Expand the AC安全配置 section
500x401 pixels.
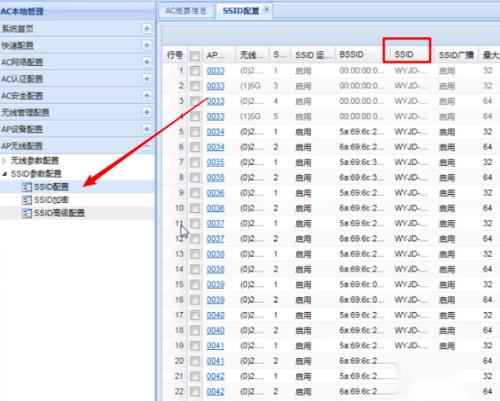click(x=146, y=96)
